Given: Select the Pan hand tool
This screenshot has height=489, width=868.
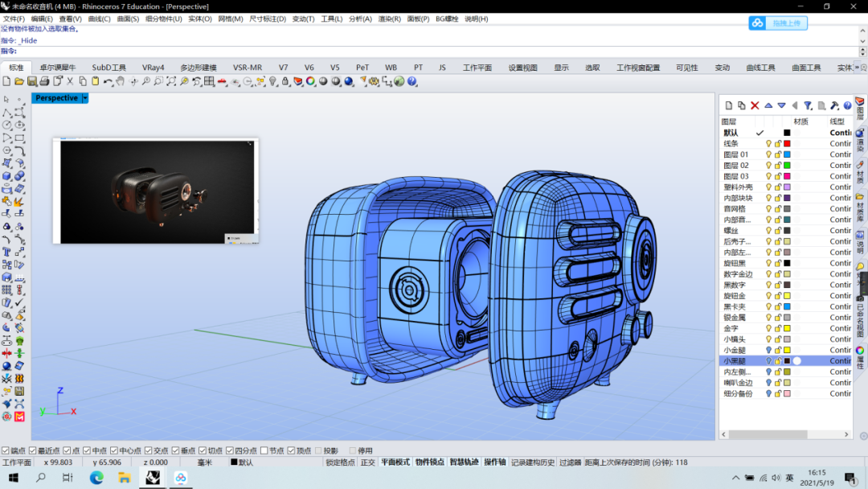Looking at the screenshot, I should pyautogui.click(x=121, y=81).
